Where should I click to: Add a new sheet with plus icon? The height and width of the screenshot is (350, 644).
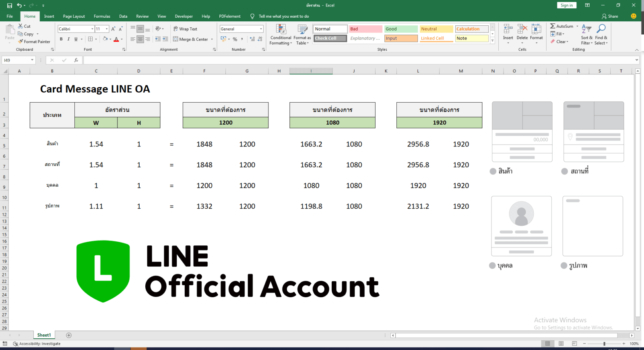(x=69, y=335)
